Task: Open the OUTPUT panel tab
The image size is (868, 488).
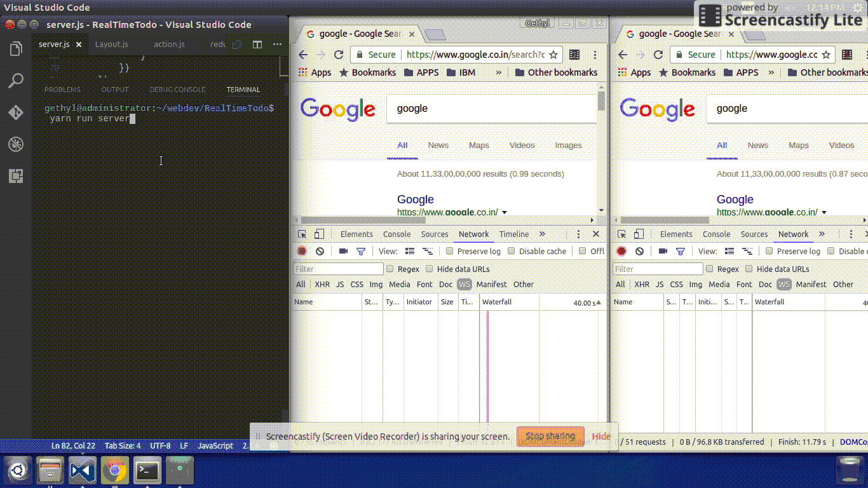Action: pos(115,90)
